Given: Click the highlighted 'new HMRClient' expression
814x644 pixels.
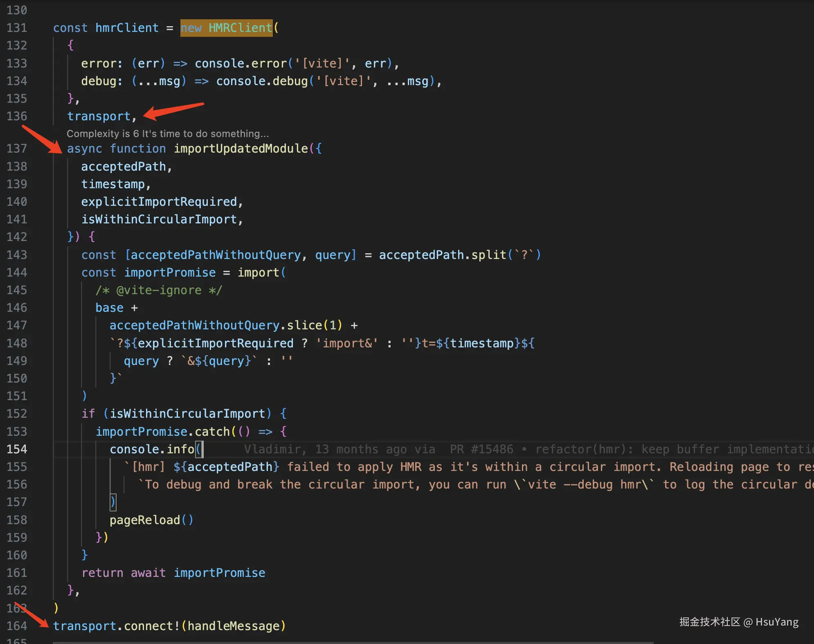Looking at the screenshot, I should [x=226, y=28].
